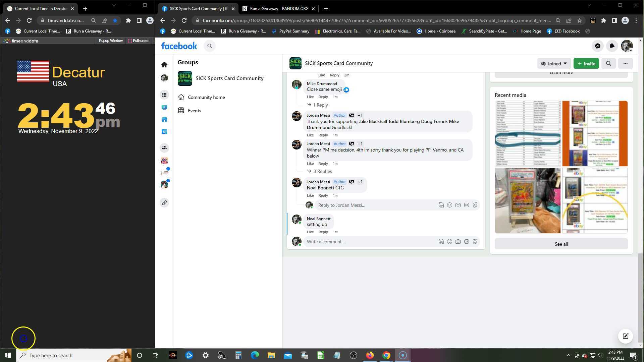
Task: Click the emoji icon in Write a comment box
Action: tap(449, 242)
